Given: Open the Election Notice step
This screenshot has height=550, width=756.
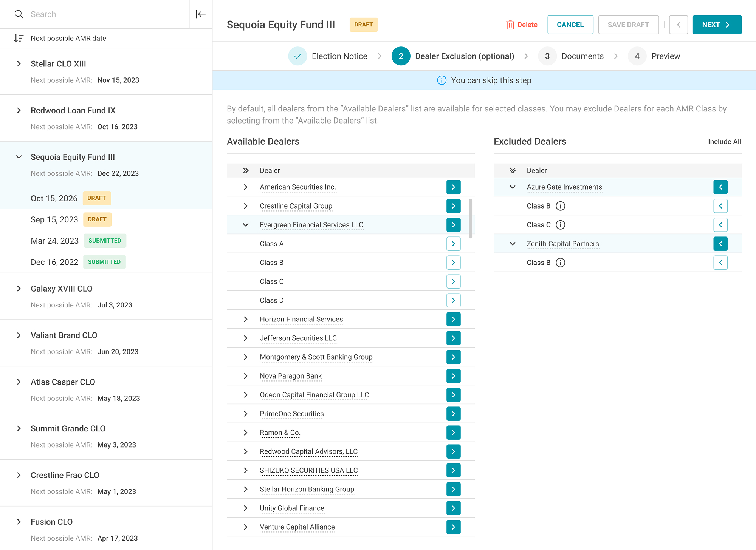Looking at the screenshot, I should click(328, 56).
